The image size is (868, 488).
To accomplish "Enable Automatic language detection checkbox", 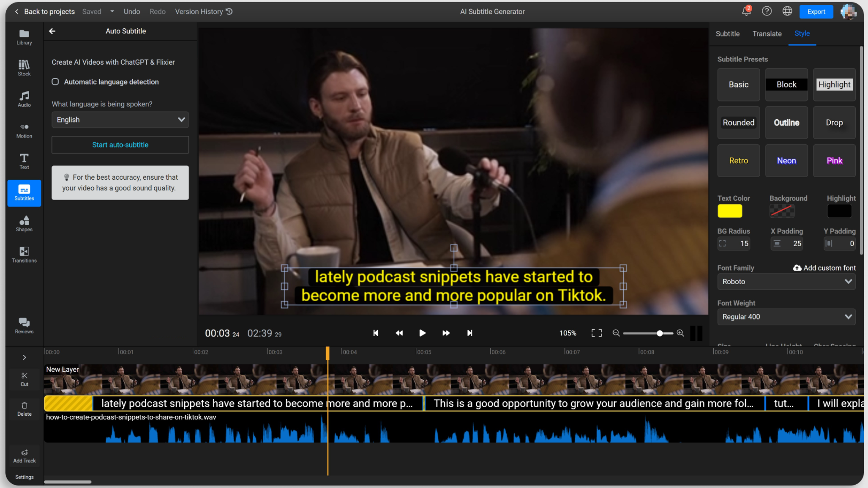I will point(55,82).
